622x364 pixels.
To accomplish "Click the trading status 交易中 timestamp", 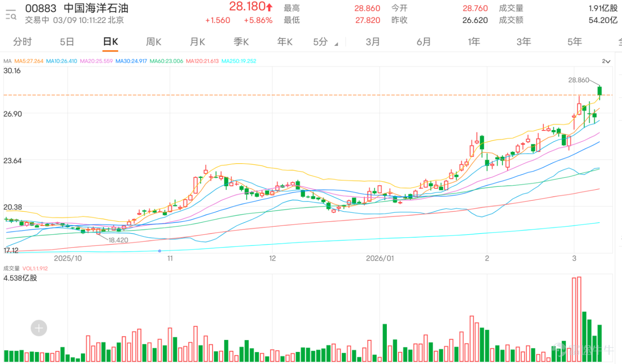I will pyautogui.click(x=75, y=20).
